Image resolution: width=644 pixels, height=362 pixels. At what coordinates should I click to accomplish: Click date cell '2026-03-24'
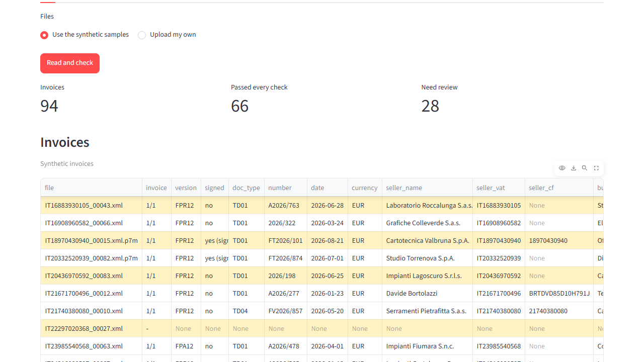pos(328,223)
